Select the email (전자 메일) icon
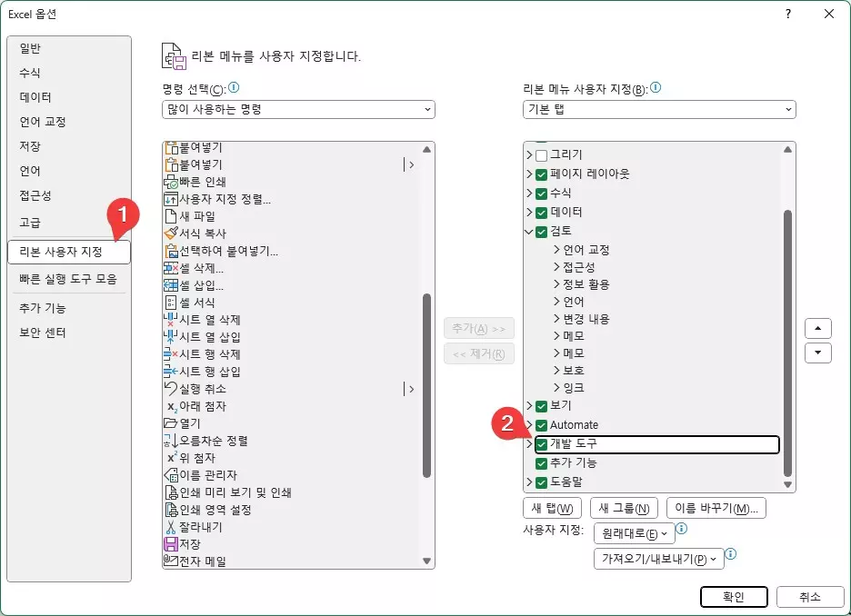 point(170,561)
